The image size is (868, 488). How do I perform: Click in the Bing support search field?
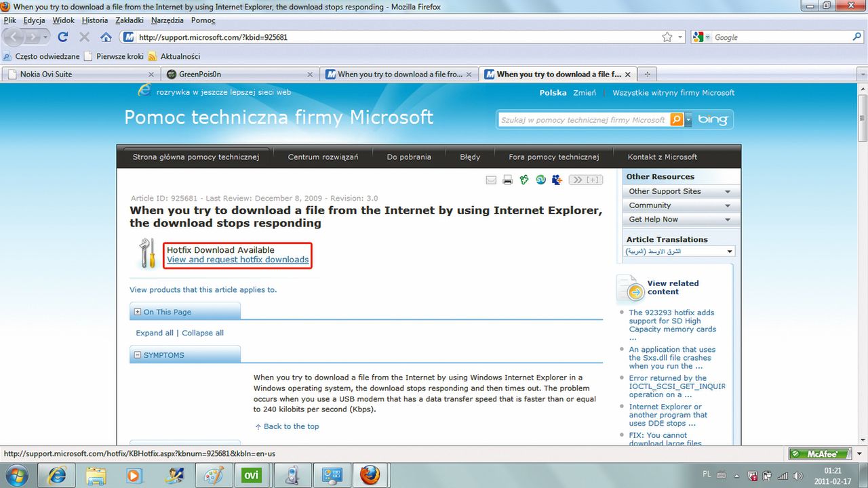583,119
